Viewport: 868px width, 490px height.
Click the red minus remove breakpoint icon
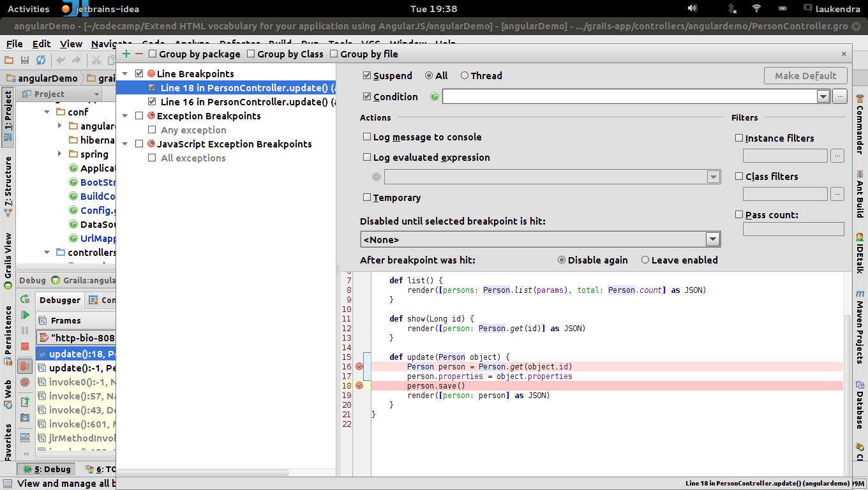(x=138, y=54)
